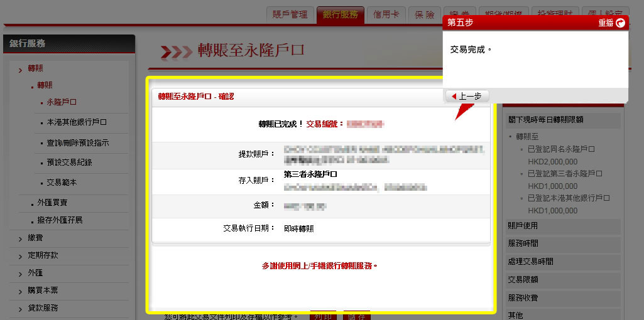Open the 銀行服務 tab
The width and height of the screenshot is (644, 320).
340,15
